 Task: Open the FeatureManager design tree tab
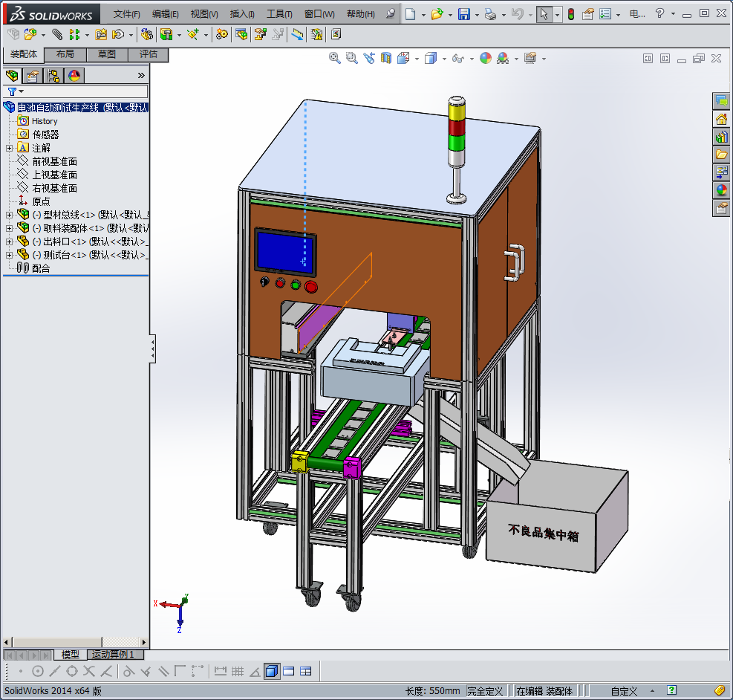[x=12, y=75]
